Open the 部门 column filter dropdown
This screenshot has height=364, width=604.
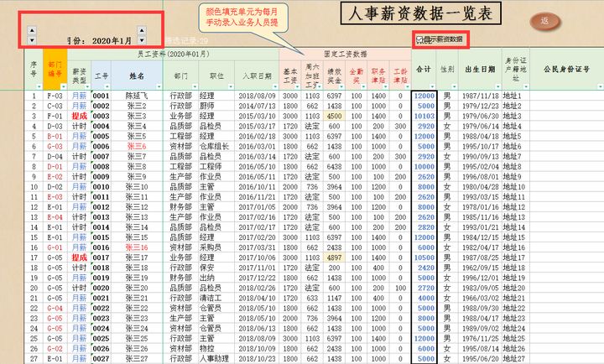[195, 86]
